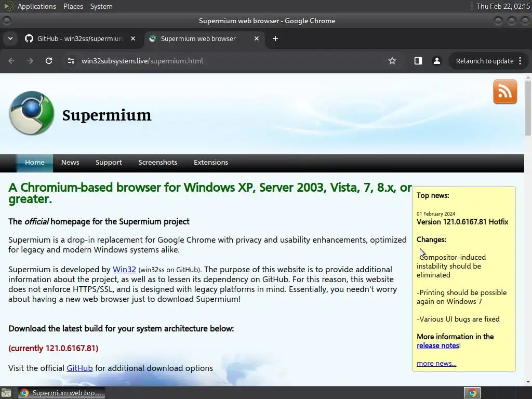Reload the page

[49, 61]
